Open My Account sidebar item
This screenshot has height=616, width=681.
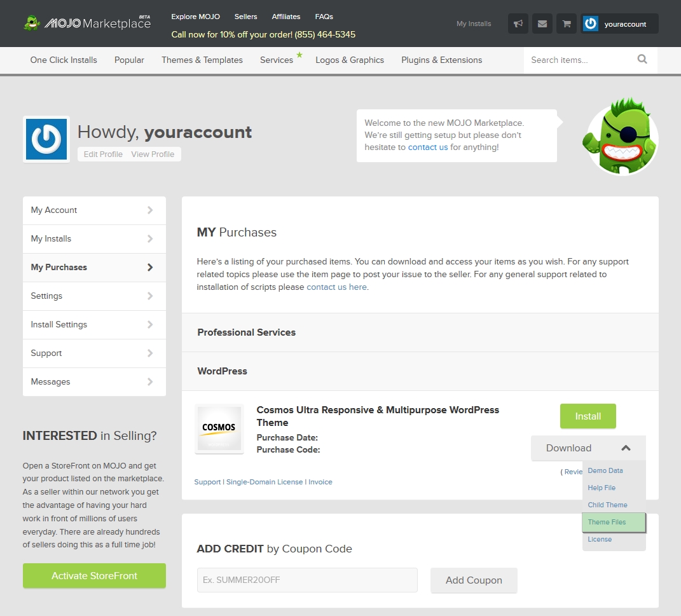[94, 210]
